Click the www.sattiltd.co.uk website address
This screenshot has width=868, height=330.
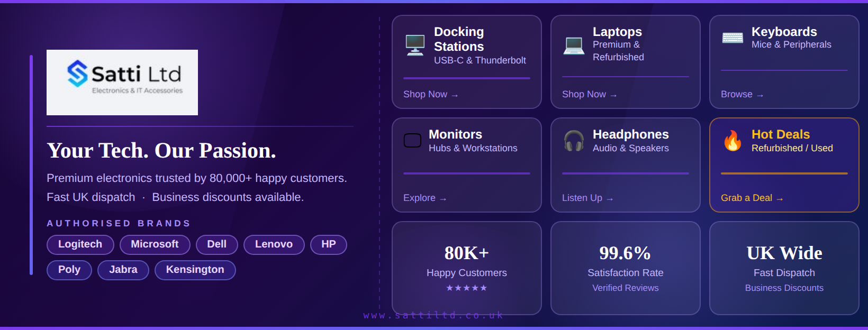[433, 315]
